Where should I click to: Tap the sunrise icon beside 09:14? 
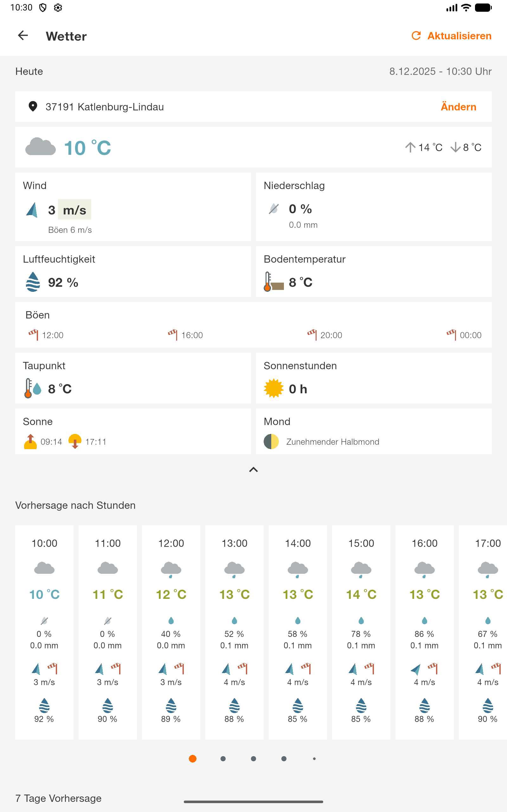30,441
